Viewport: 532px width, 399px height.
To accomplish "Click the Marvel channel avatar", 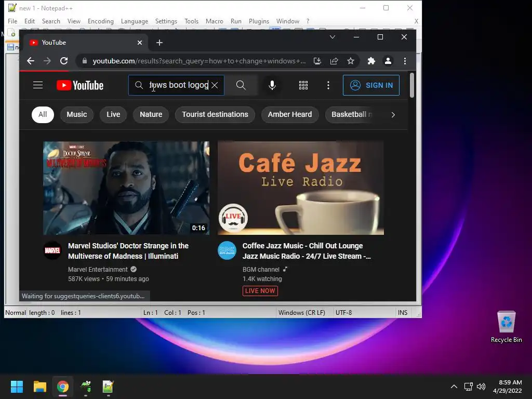I will click(52, 250).
